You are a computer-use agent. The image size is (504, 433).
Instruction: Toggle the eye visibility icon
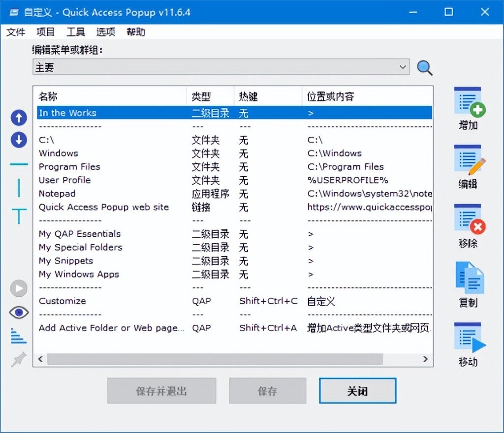tap(19, 312)
